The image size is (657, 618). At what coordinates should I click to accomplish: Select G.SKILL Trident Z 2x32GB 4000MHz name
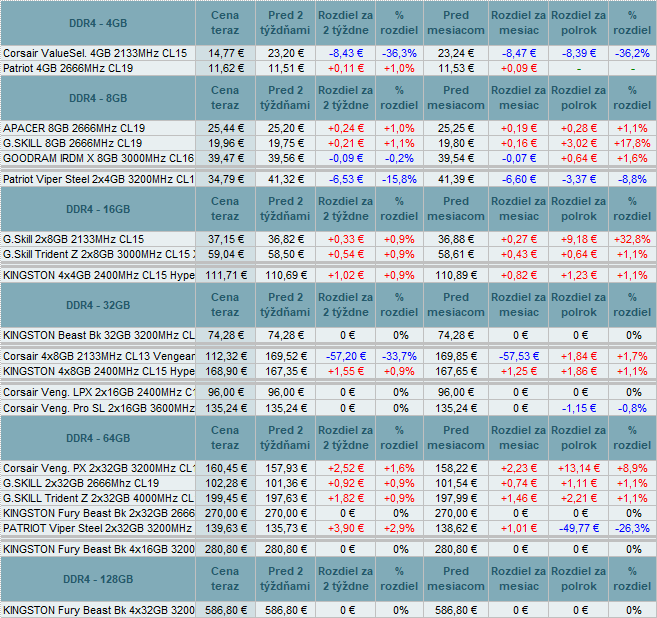click(98, 498)
